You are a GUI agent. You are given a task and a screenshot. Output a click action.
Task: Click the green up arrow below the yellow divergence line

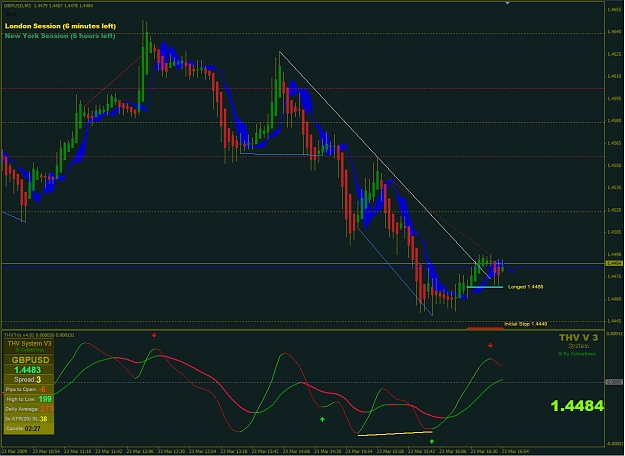click(x=432, y=441)
